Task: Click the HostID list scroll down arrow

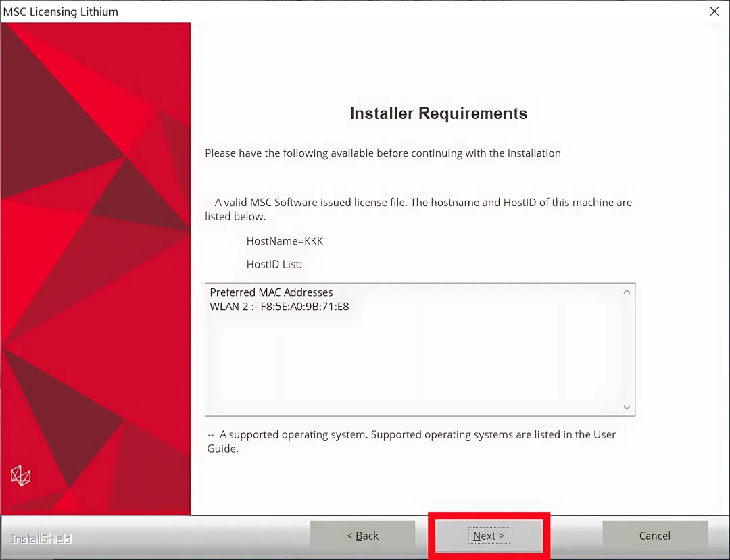Action: point(627,407)
